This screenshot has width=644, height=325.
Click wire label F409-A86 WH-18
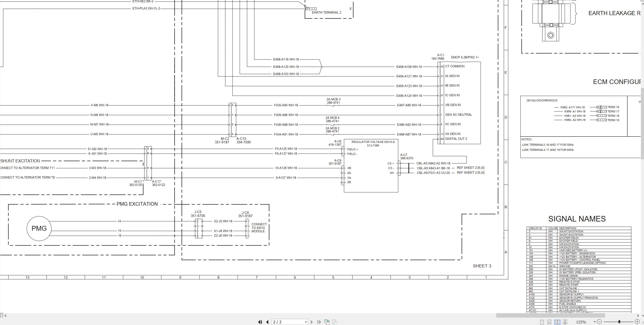[x=286, y=115]
